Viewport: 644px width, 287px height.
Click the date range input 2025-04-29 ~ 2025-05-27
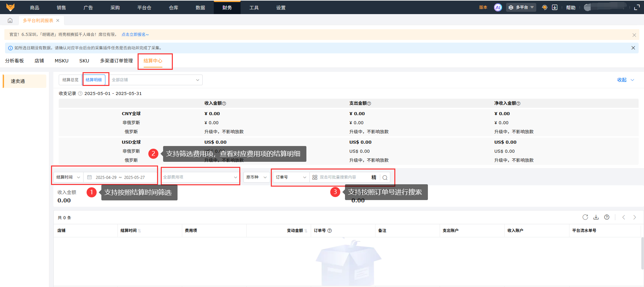coord(120,177)
